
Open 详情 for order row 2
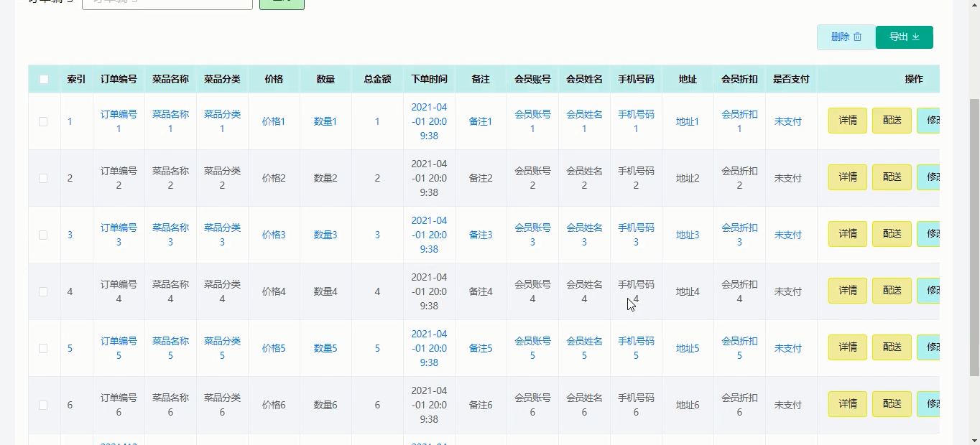tap(848, 177)
